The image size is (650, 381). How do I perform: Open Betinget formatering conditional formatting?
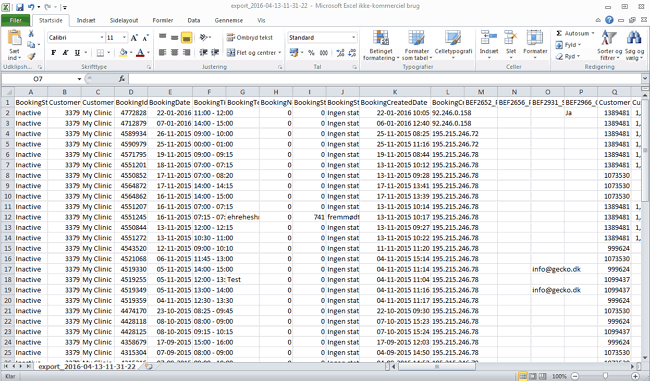[x=381, y=46]
